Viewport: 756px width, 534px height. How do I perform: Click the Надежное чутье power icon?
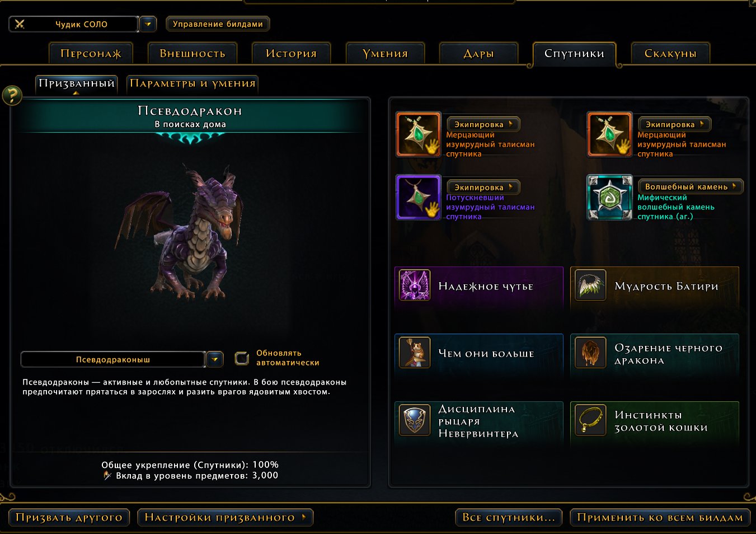click(415, 285)
